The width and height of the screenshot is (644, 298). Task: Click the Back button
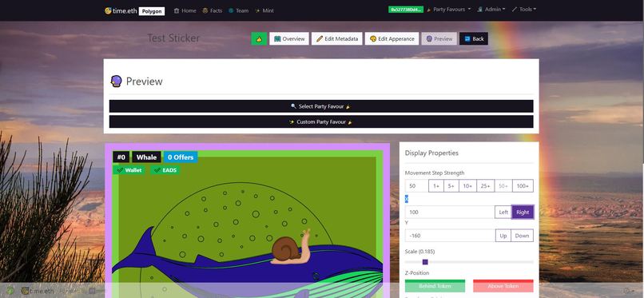(x=474, y=38)
